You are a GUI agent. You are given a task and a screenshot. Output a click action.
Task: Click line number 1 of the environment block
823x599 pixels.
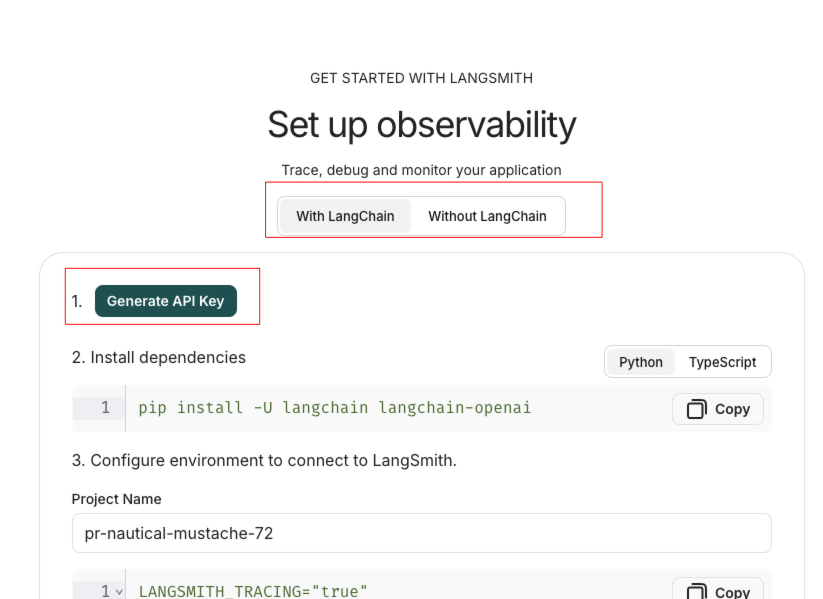(104, 591)
